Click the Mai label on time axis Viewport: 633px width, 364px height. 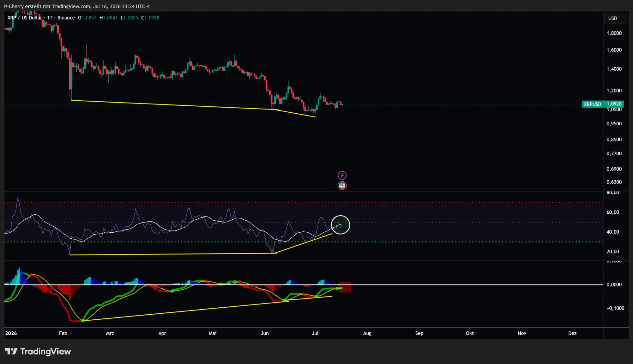(x=213, y=333)
